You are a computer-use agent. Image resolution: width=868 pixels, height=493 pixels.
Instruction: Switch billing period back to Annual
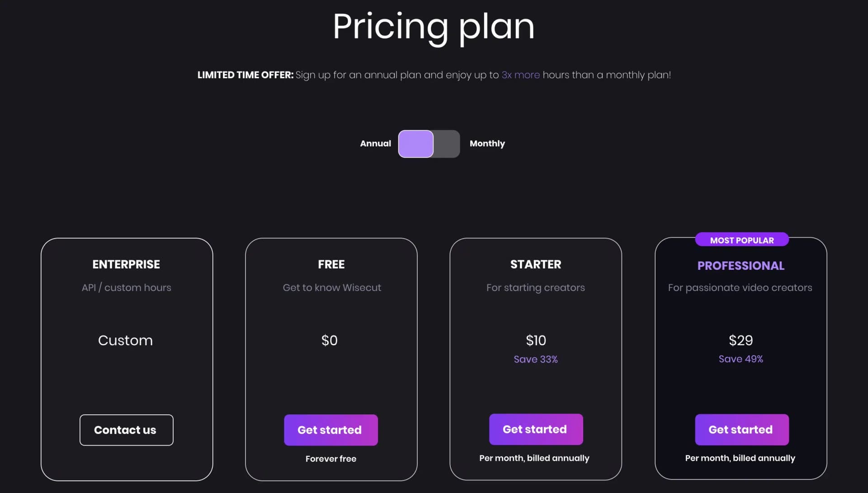point(415,144)
